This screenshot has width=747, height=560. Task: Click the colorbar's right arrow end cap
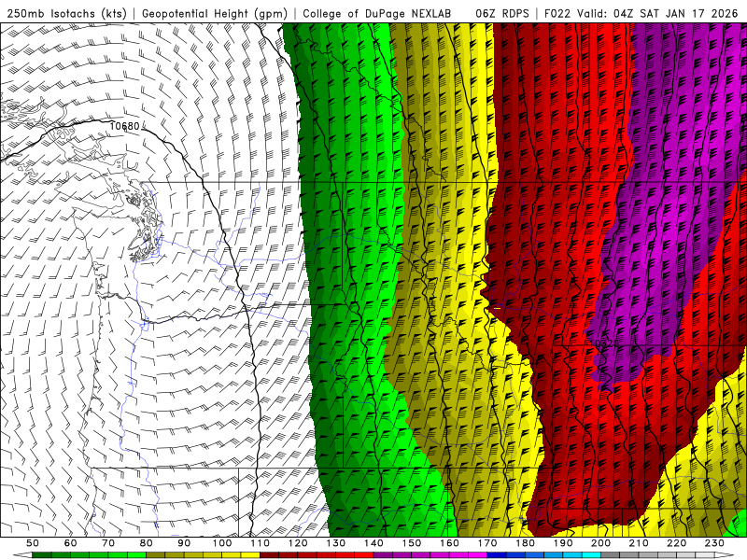(725, 554)
